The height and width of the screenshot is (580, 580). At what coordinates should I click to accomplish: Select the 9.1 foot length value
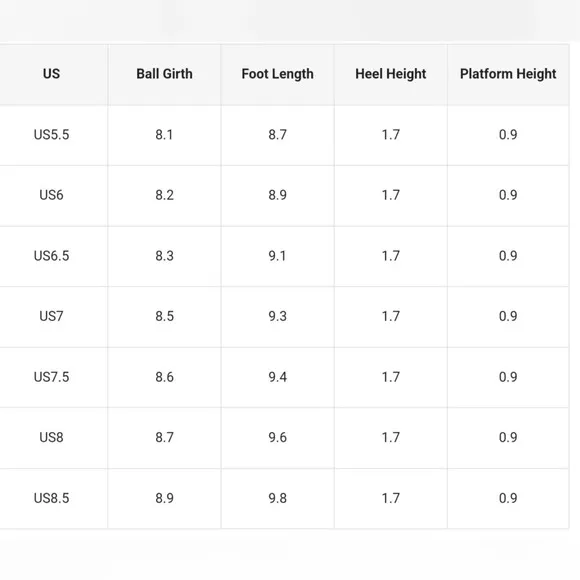277,256
